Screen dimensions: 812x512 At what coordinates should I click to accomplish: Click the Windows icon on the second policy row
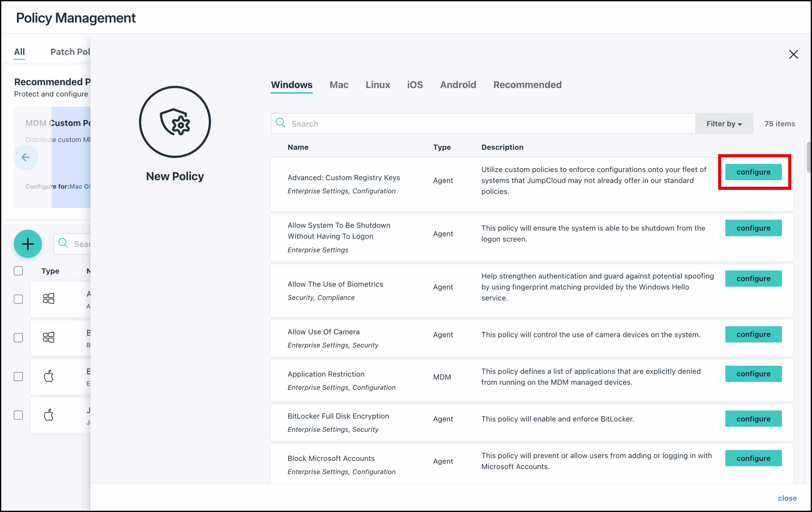pos(49,337)
